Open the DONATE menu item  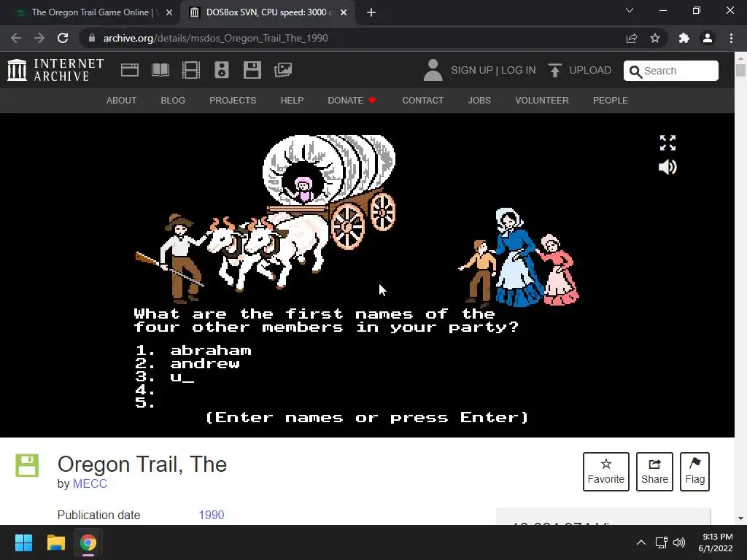click(352, 101)
